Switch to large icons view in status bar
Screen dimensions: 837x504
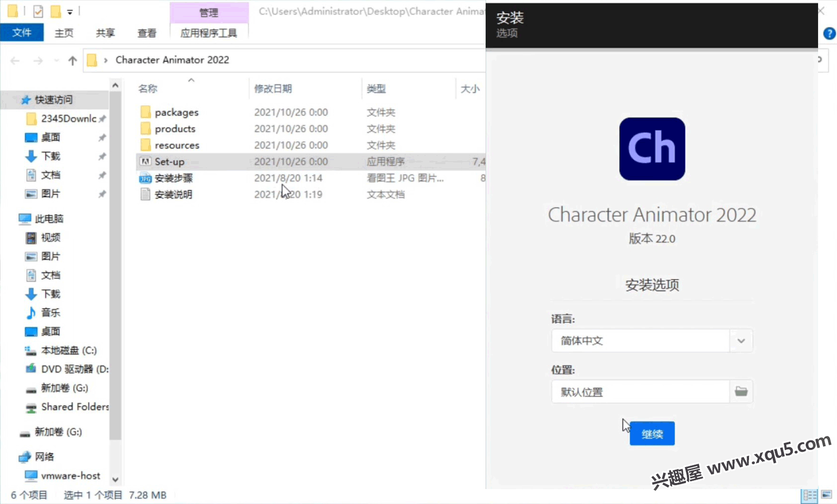tap(827, 495)
